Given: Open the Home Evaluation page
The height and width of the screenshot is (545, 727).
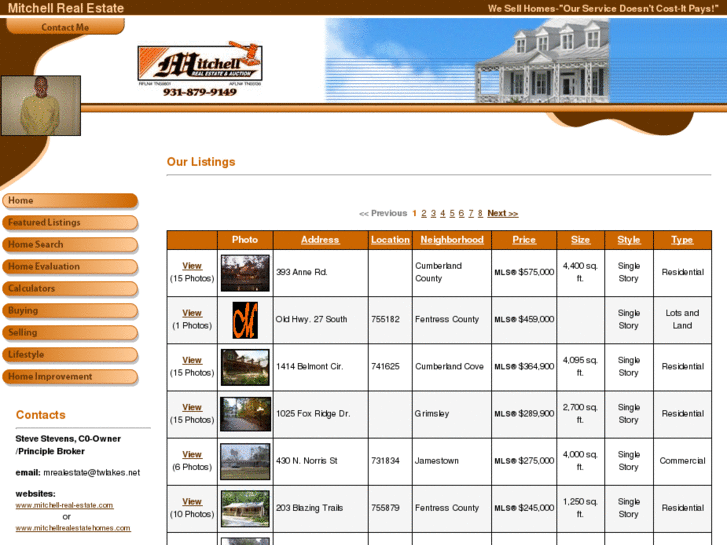Looking at the screenshot, I should 70,267.
